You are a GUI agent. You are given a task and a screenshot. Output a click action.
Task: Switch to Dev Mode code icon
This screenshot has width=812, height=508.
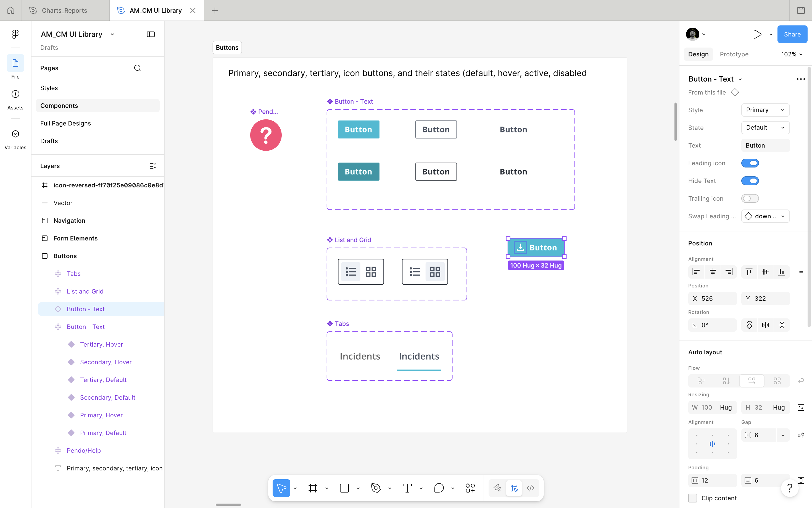tap(531, 488)
